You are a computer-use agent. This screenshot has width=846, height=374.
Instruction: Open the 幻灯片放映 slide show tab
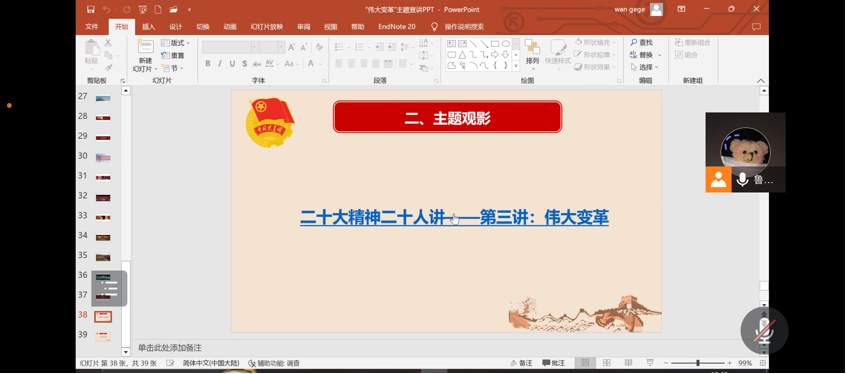267,26
